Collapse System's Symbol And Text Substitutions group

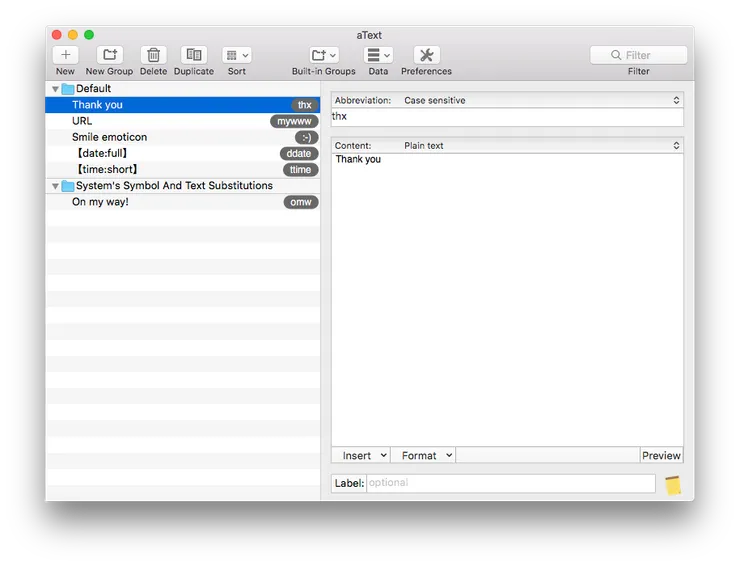pos(55,186)
